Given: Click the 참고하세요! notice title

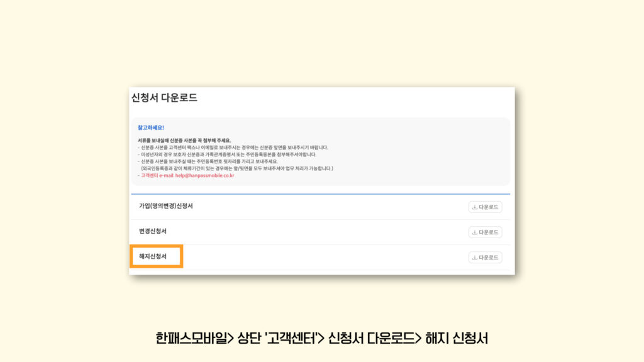Looking at the screenshot, I should point(151,128).
